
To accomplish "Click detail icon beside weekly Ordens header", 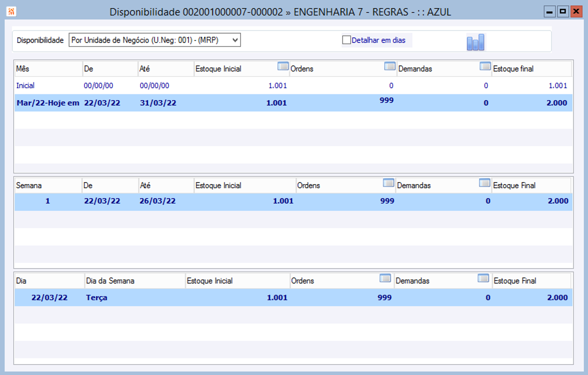I will click(388, 183).
